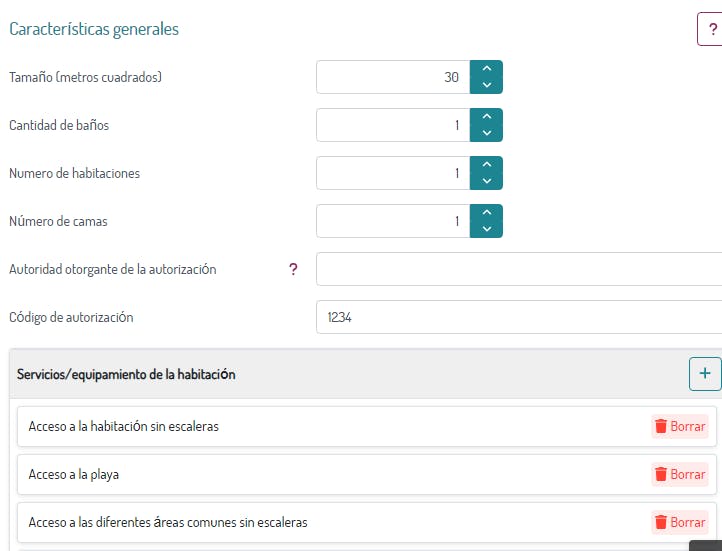Decrease Numero de habitaciones value
Screen dimensions: 722x551
click(487, 181)
